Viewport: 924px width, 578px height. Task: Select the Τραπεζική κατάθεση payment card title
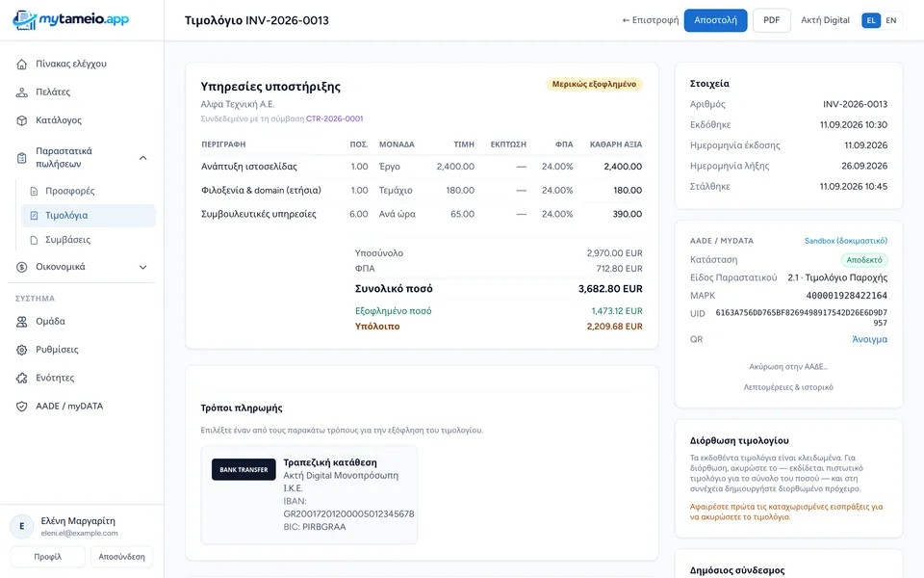[x=330, y=463]
